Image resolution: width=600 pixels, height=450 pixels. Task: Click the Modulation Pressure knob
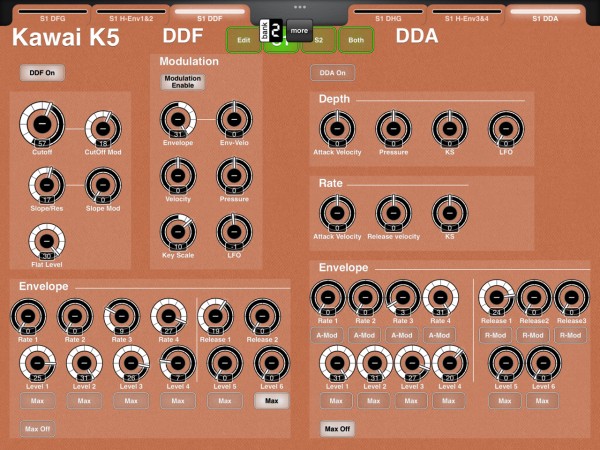point(234,176)
